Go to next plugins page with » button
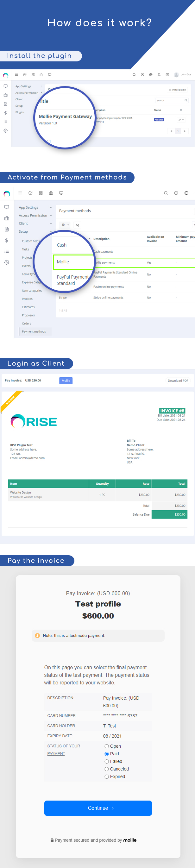 point(185,131)
